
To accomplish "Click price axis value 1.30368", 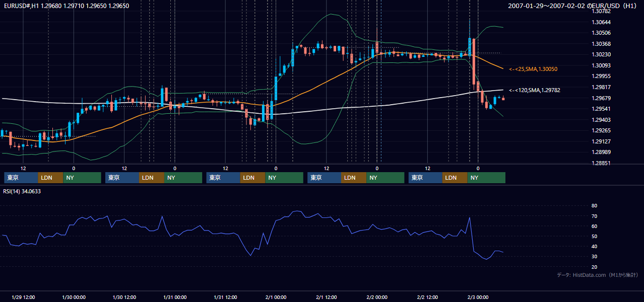I will coord(601,44).
